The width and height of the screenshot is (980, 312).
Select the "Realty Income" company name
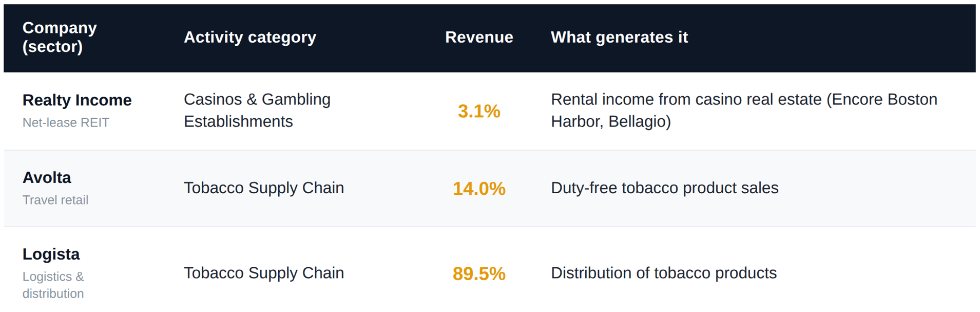pos(77,100)
